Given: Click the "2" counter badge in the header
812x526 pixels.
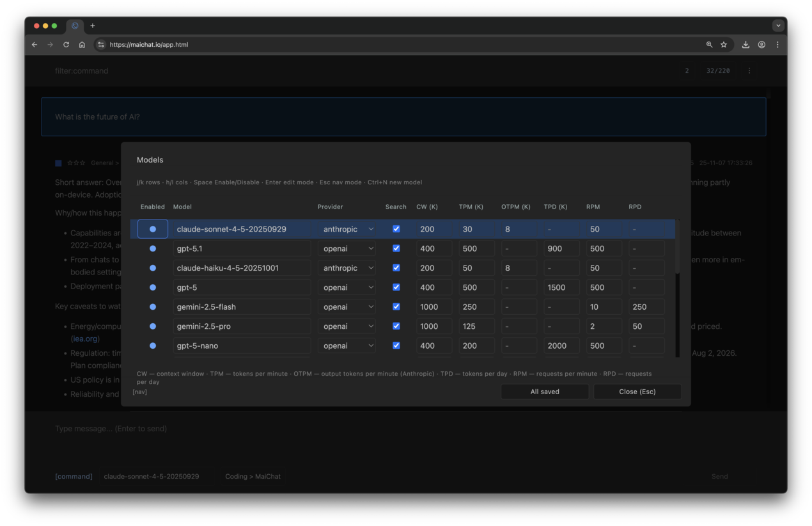Looking at the screenshot, I should [x=687, y=70].
